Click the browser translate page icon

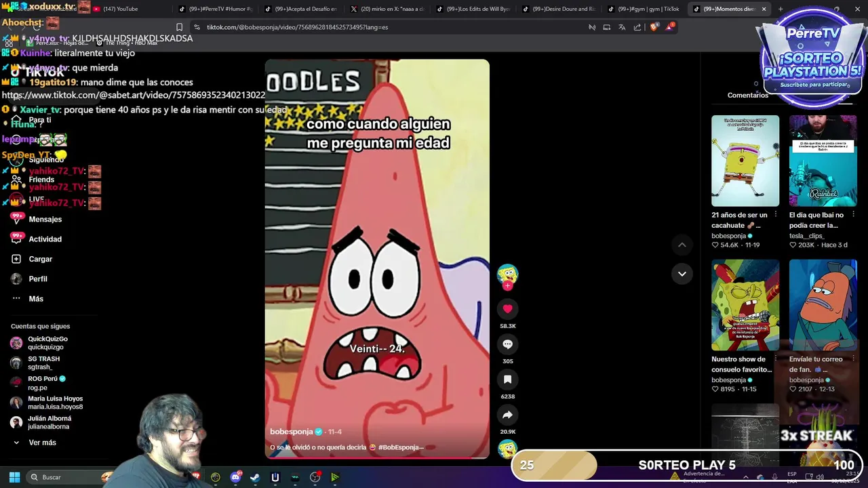tap(622, 27)
